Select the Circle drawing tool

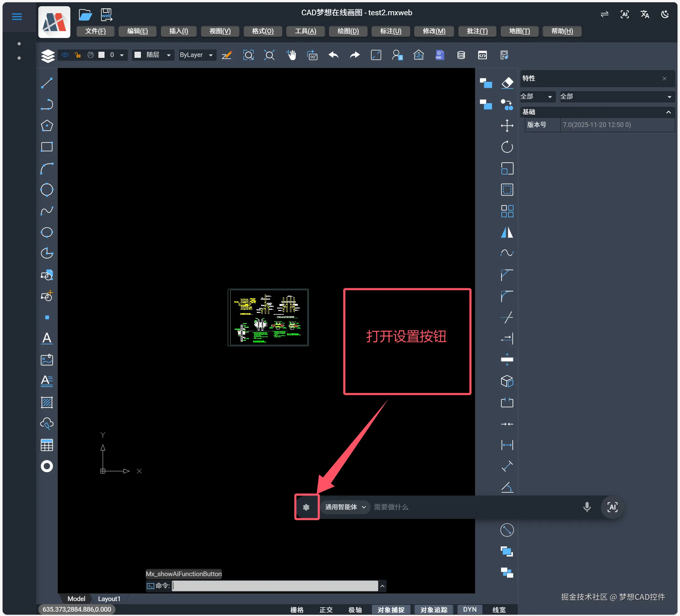coord(47,190)
